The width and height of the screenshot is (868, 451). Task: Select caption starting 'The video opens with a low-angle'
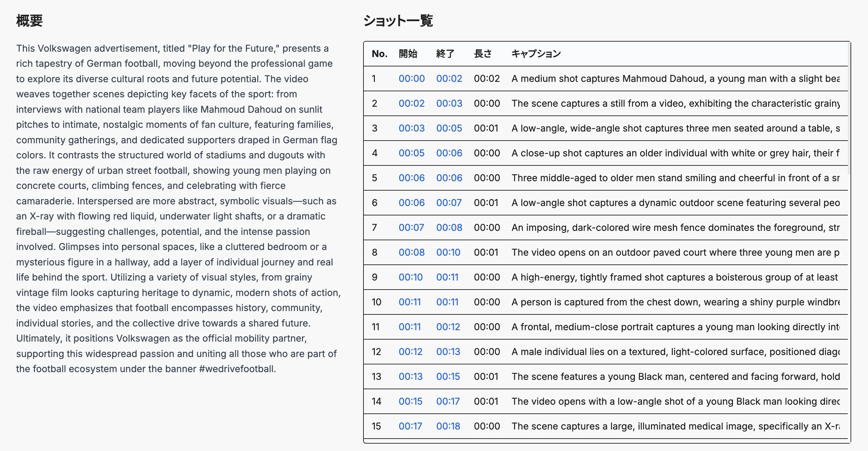(x=676, y=402)
